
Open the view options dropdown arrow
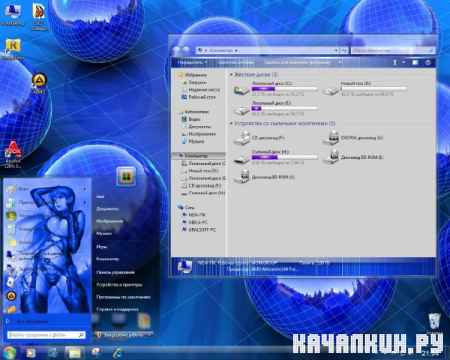(x=404, y=62)
